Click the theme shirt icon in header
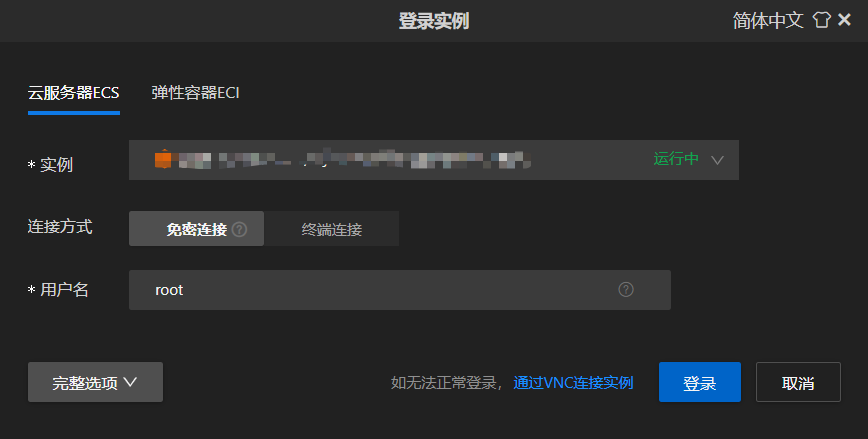Screen dimensions: 868x439 click(822, 20)
